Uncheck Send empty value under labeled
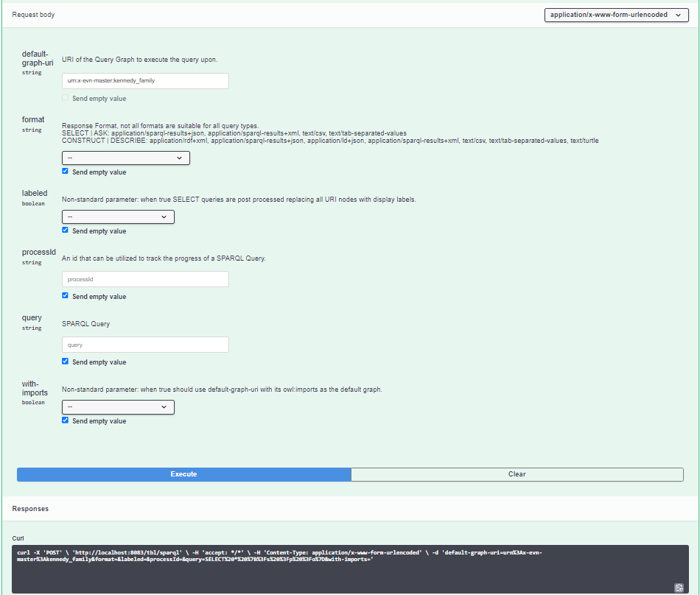700x595 pixels. pyautogui.click(x=65, y=229)
